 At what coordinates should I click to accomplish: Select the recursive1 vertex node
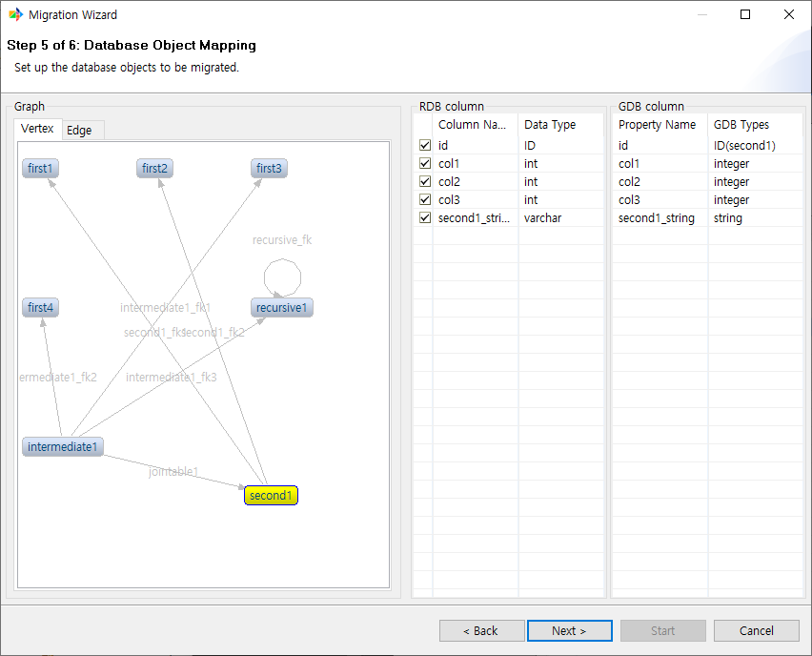click(281, 307)
